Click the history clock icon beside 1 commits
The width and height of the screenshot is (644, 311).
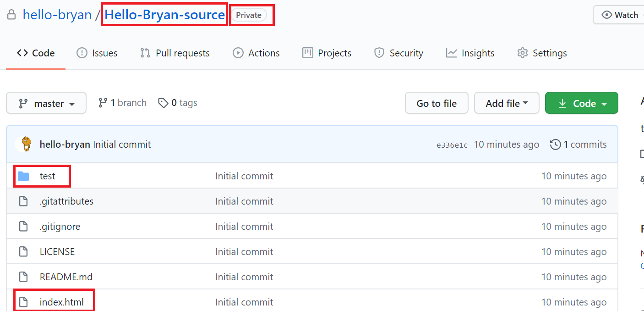pyautogui.click(x=555, y=144)
